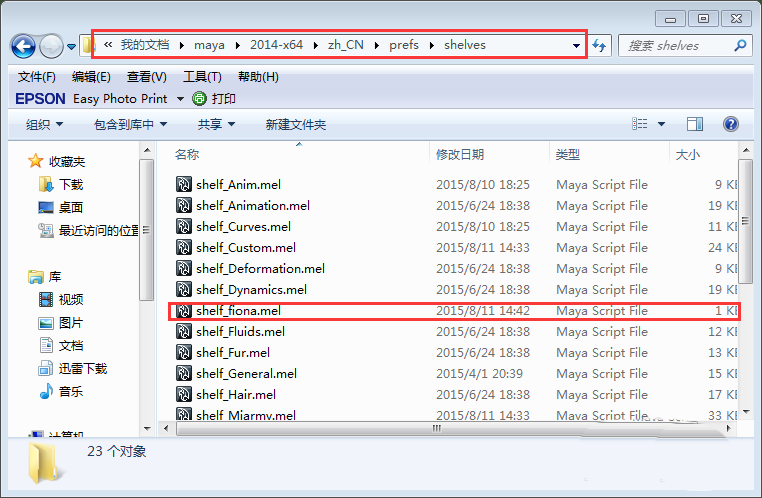Screen dimensions: 762x498
Task: Select 音乐 library in navigation pane
Action: point(61,392)
